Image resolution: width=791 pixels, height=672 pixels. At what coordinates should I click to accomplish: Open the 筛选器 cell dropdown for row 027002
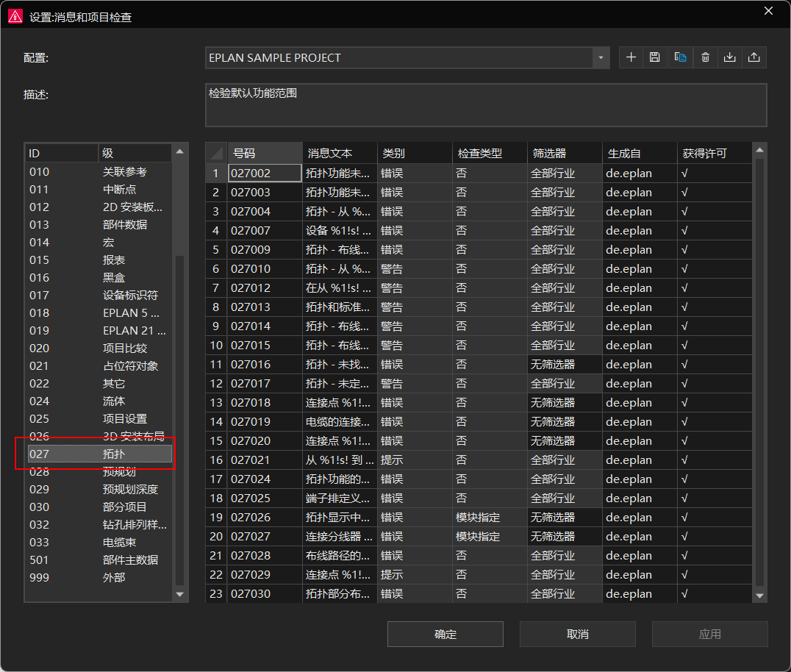[x=563, y=173]
